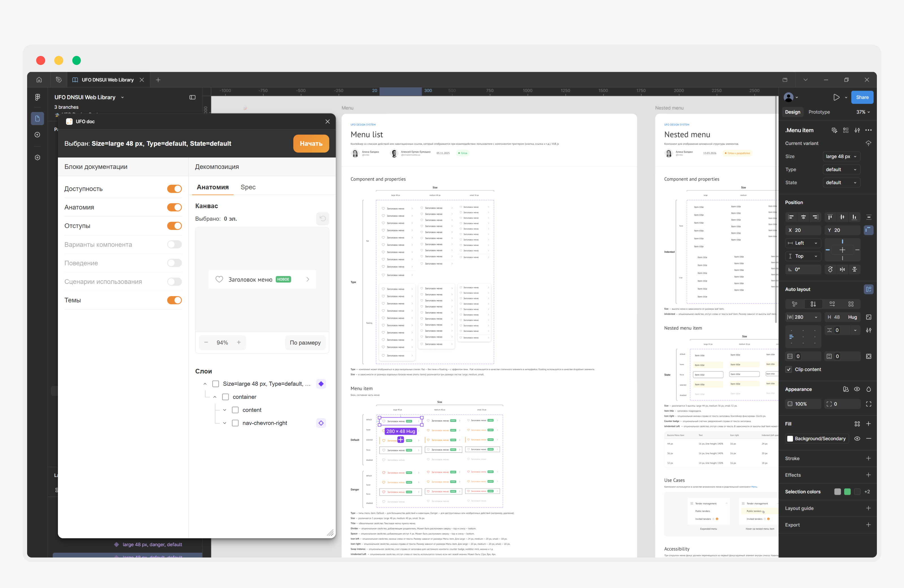Toggle the Анатомия documentation switch
904x588 pixels.
(174, 207)
